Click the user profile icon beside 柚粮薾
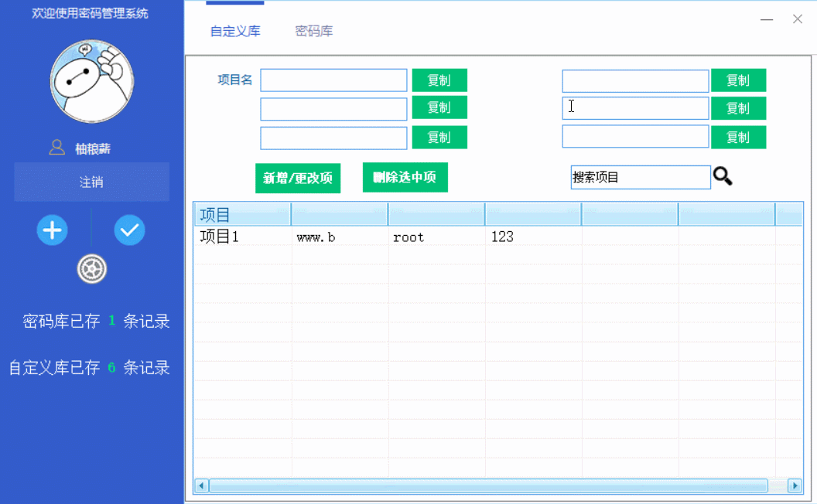This screenshot has width=817, height=504. (x=56, y=147)
